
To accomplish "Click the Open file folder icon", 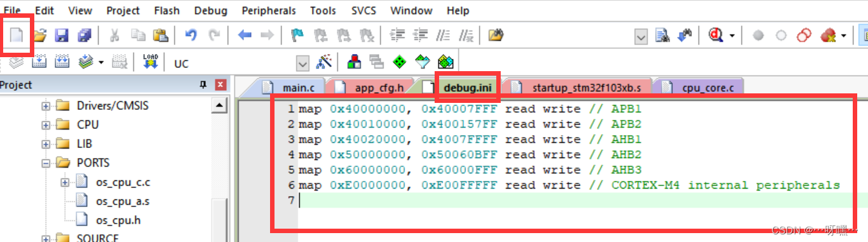I will [x=40, y=36].
